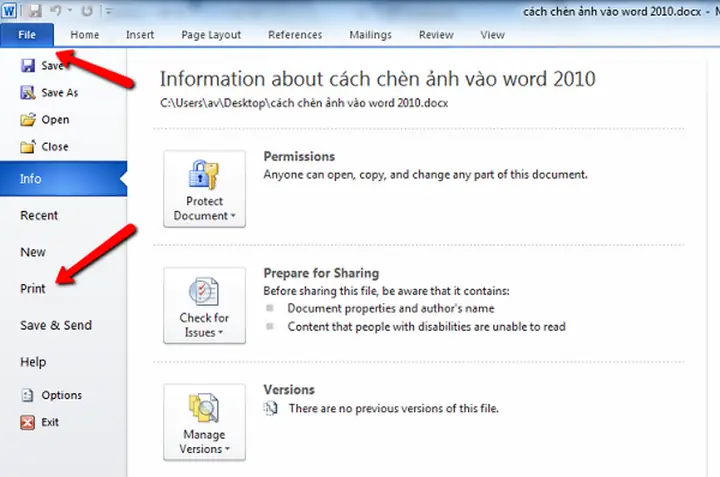Image resolution: width=720 pixels, height=477 pixels.
Task: Click the Open folder icon in sidebar
Action: point(28,119)
